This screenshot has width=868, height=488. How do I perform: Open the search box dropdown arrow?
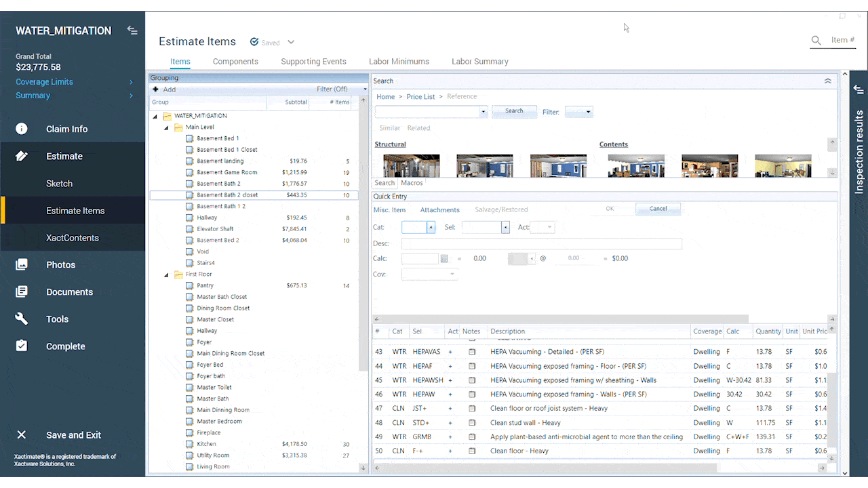point(483,112)
